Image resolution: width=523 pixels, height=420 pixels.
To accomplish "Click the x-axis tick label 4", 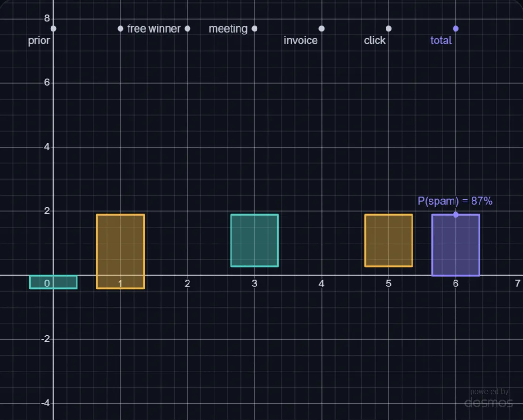I will [322, 284].
